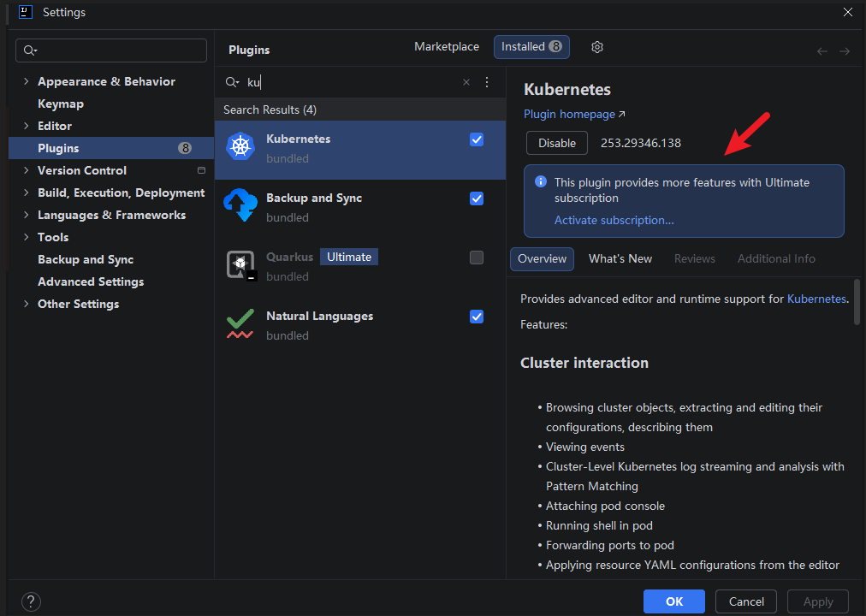Viewport: 866px width, 616px height.
Task: Uncheck the Natural Languages plugin checkbox
Action: [477, 317]
